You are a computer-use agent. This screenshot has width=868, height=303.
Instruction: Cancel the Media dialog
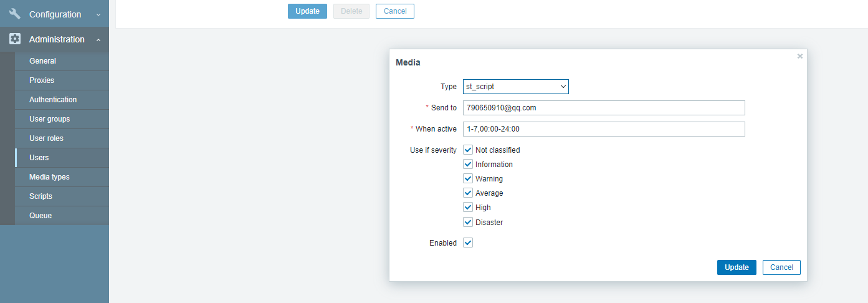[781, 267]
